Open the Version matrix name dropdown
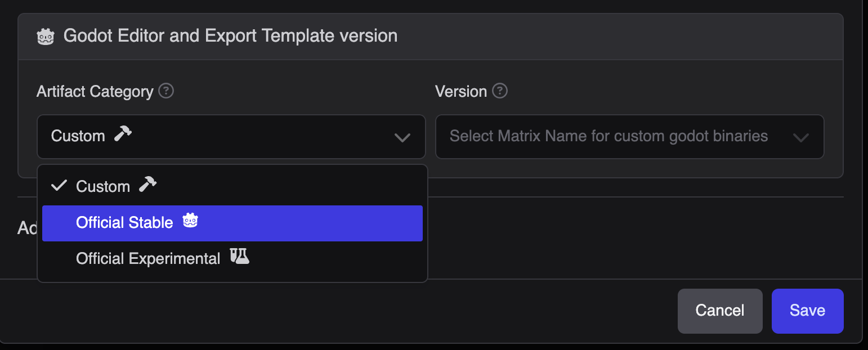The height and width of the screenshot is (350, 868). pyautogui.click(x=630, y=137)
